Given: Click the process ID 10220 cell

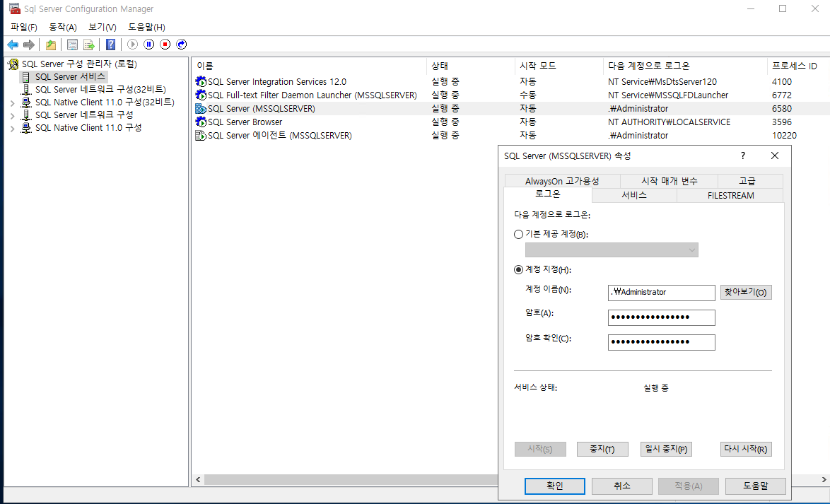Looking at the screenshot, I should coord(784,136).
